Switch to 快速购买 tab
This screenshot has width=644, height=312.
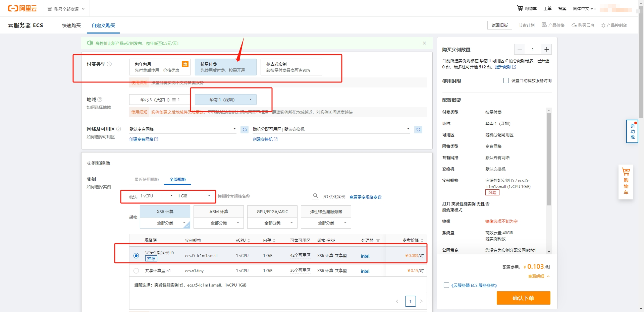(x=71, y=25)
